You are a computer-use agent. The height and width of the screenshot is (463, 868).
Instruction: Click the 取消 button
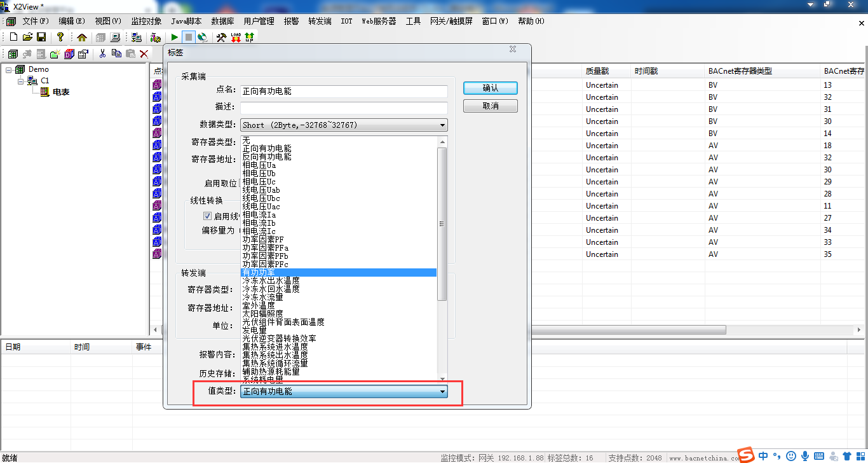pyautogui.click(x=490, y=106)
